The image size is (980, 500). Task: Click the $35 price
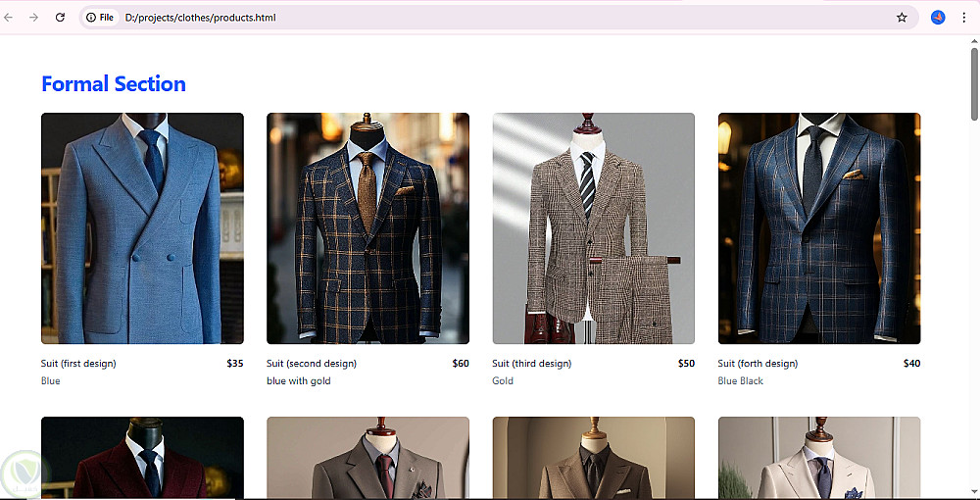(x=235, y=364)
